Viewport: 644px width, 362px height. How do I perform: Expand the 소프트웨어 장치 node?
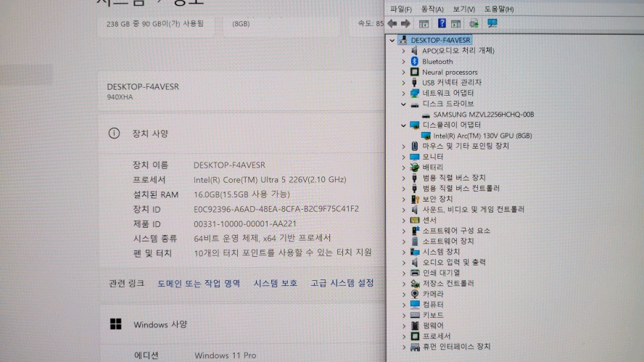point(404,241)
